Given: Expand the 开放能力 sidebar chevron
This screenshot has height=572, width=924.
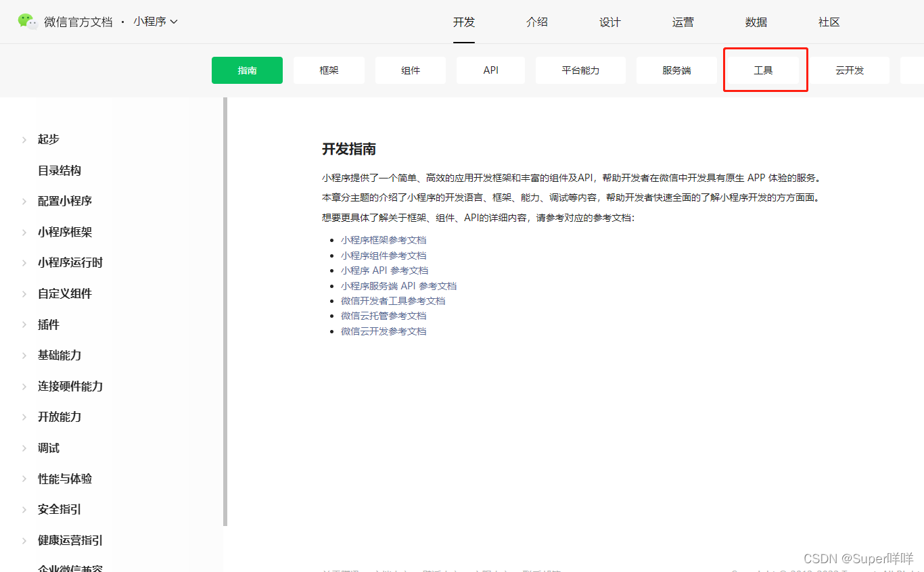Looking at the screenshot, I should [24, 417].
